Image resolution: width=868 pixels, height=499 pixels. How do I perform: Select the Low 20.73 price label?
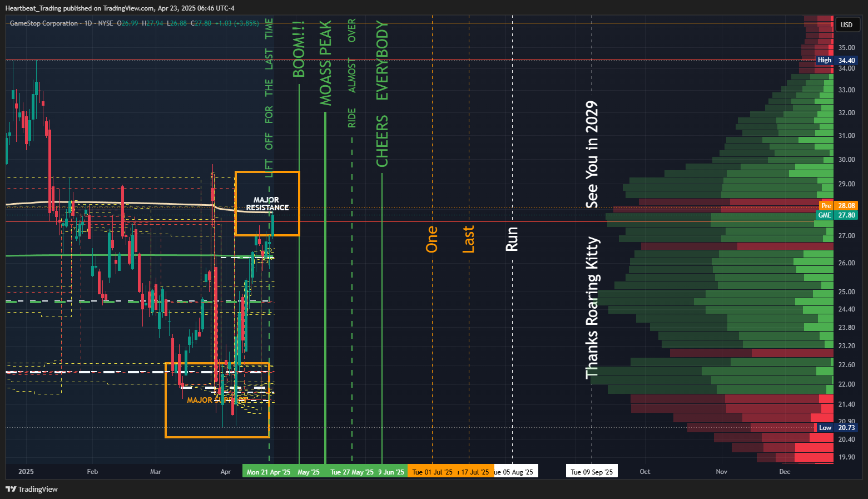click(836, 427)
